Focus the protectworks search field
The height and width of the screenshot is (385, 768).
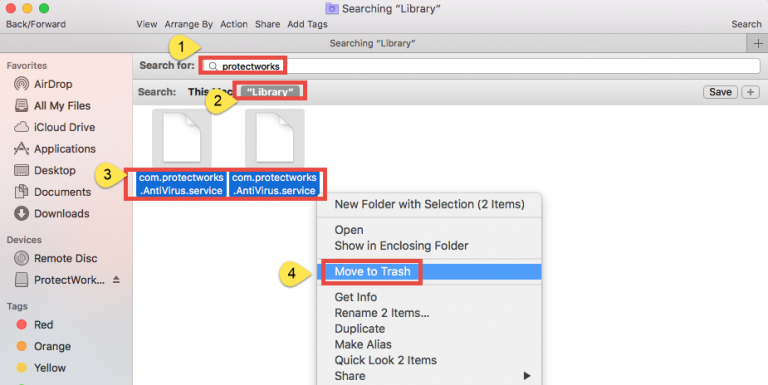click(x=481, y=66)
